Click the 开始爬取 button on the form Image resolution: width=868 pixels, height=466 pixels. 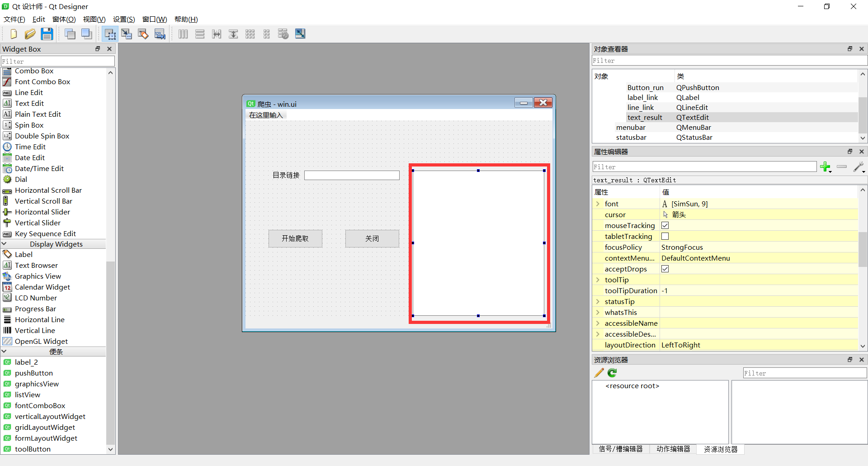tap(295, 238)
